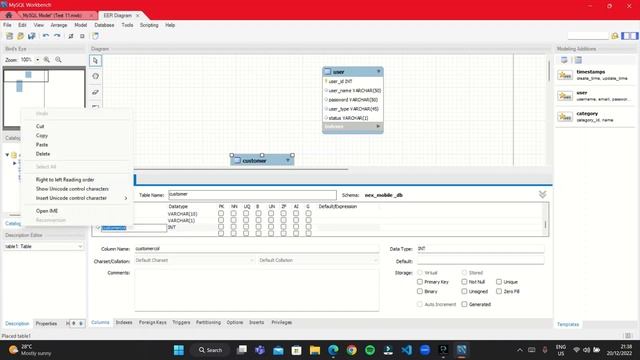
Task: Click the Undo arrow icon
Action: [46, 36]
